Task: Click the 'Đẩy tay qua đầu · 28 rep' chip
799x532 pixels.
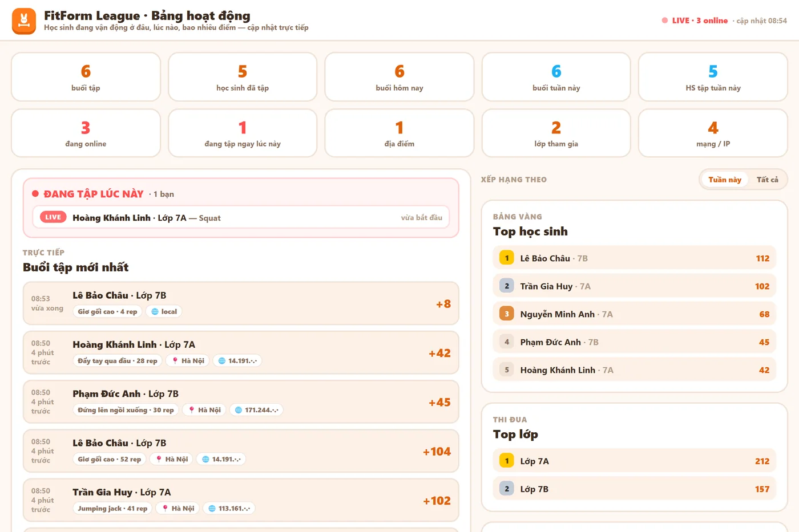Action: pyautogui.click(x=118, y=361)
